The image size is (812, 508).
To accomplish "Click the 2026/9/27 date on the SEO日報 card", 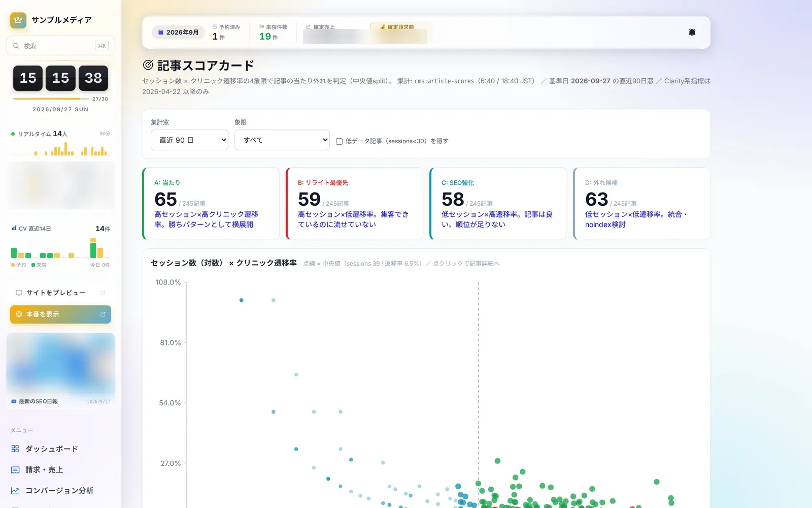I will [x=98, y=402].
